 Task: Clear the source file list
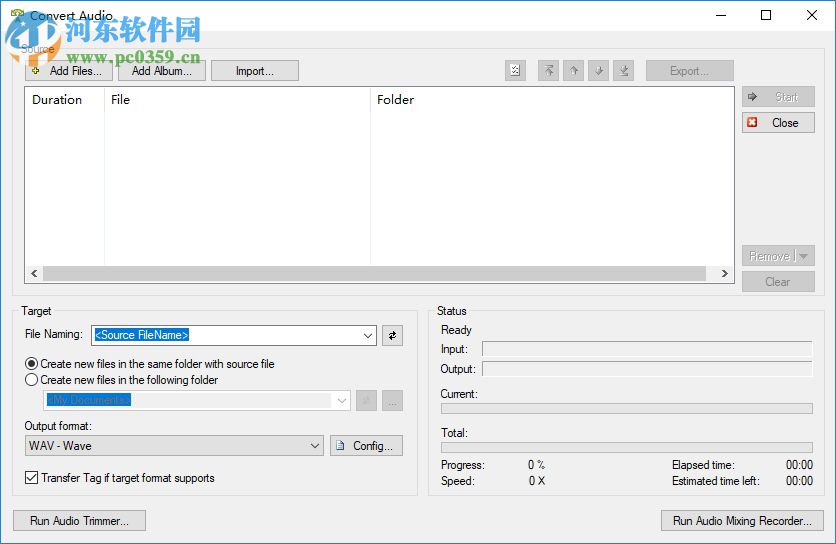tap(778, 282)
